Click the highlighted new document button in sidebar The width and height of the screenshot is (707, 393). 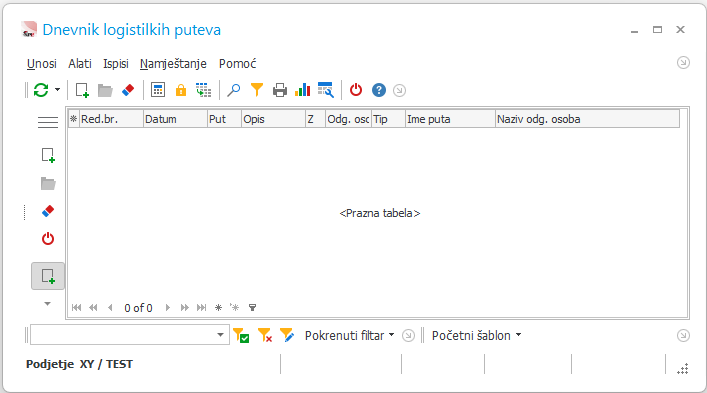(48, 276)
